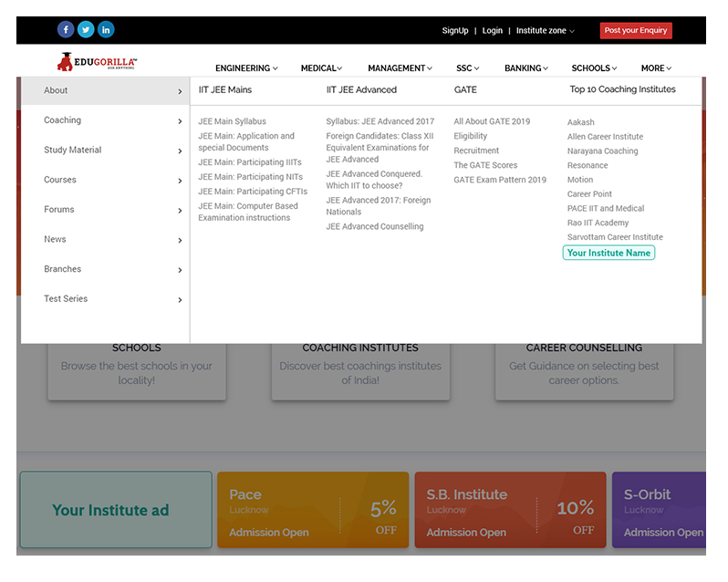Open the Engineering nav menu
This screenshot has width=728, height=582.
point(246,68)
